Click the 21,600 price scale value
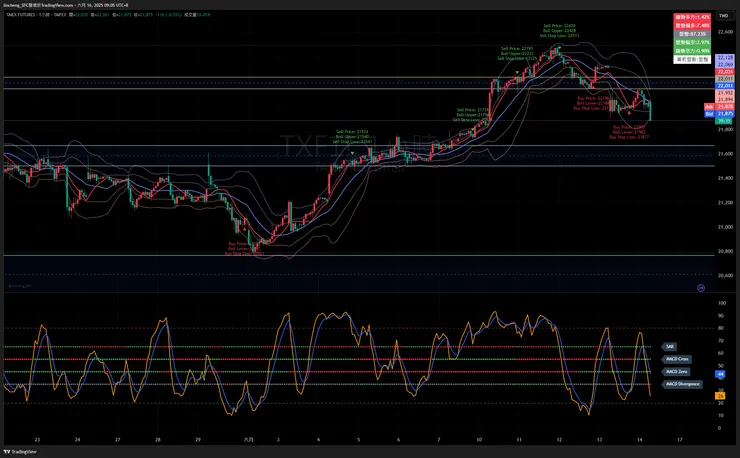The image size is (740, 458). 725,153
